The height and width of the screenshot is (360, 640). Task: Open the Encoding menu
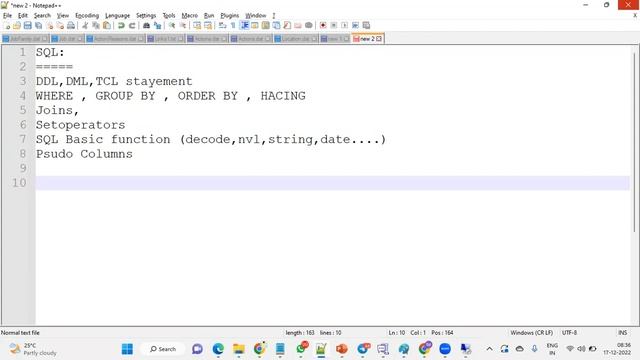(87, 16)
